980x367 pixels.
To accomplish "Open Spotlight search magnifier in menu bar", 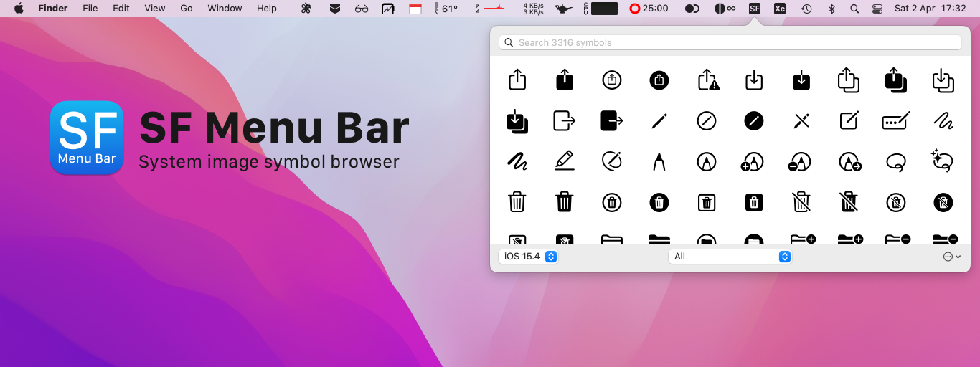I will (854, 9).
